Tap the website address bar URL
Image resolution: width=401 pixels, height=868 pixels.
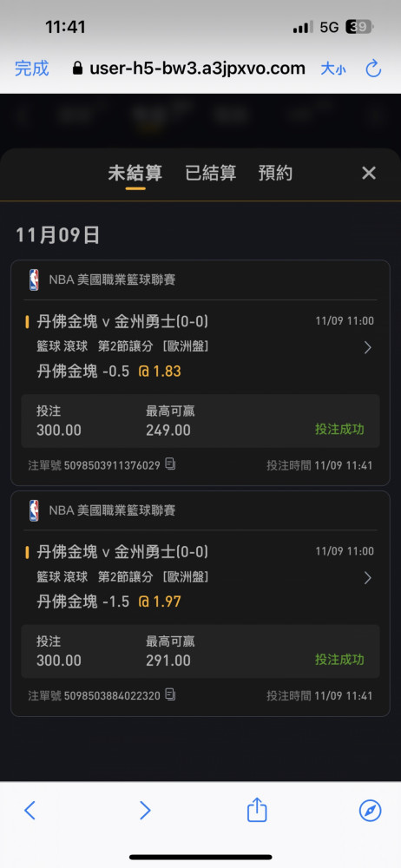[189, 69]
